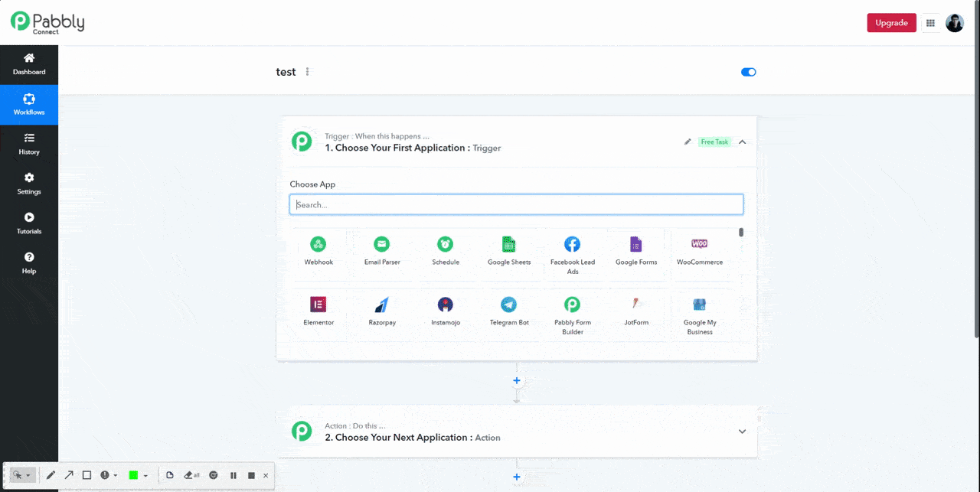This screenshot has width=980, height=492.
Task: Click the page note icon in annotation bar
Action: pos(170,475)
